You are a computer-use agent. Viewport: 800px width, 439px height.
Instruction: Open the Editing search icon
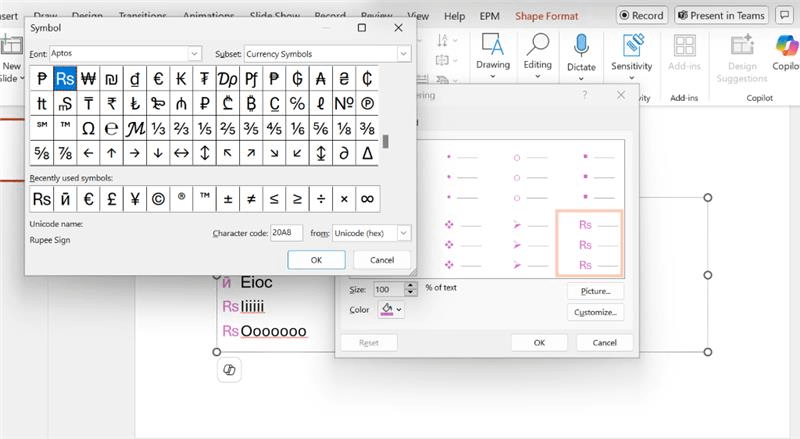pos(537,45)
